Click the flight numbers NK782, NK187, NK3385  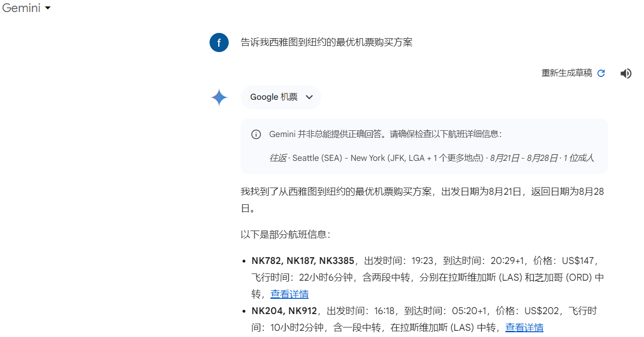pos(303,261)
